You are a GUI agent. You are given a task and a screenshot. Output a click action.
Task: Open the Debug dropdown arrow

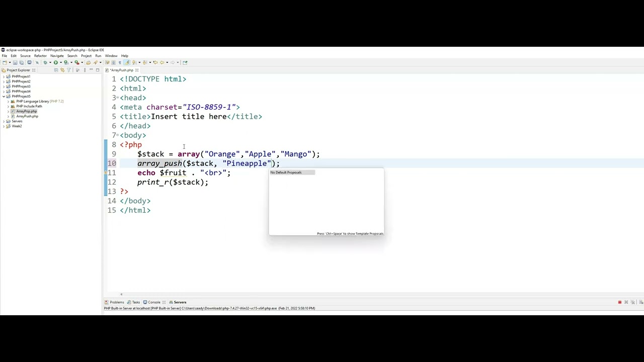50,62
